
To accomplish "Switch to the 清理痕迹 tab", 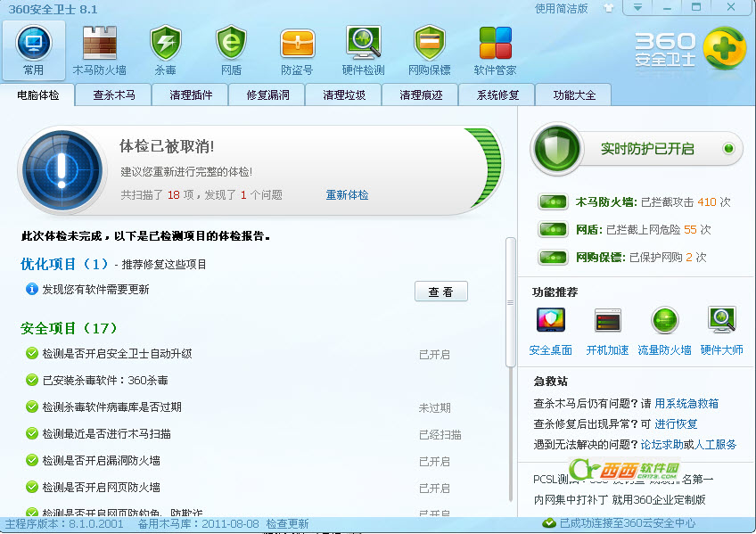I will click(421, 95).
